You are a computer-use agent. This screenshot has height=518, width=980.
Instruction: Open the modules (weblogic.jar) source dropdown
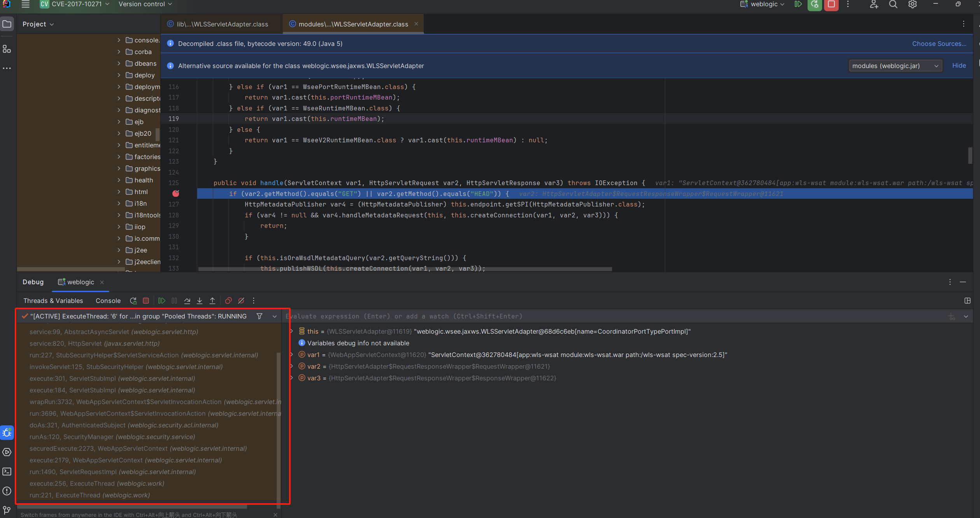[x=894, y=66]
